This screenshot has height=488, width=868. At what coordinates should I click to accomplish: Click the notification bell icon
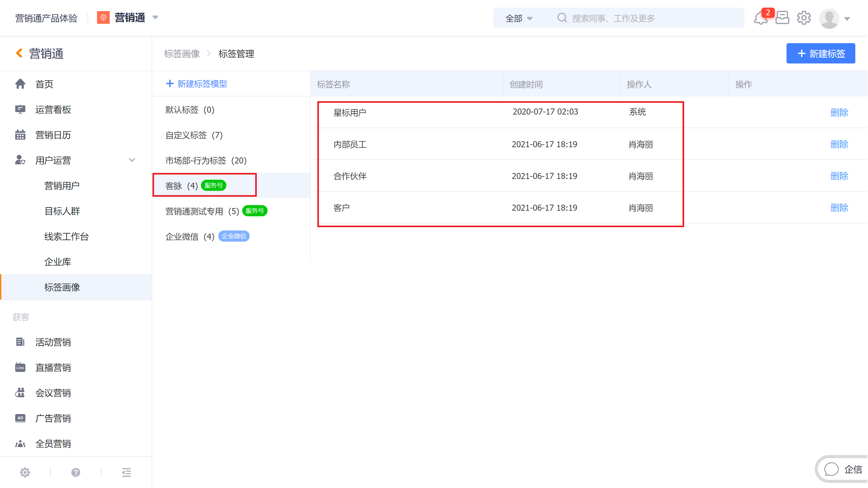761,18
